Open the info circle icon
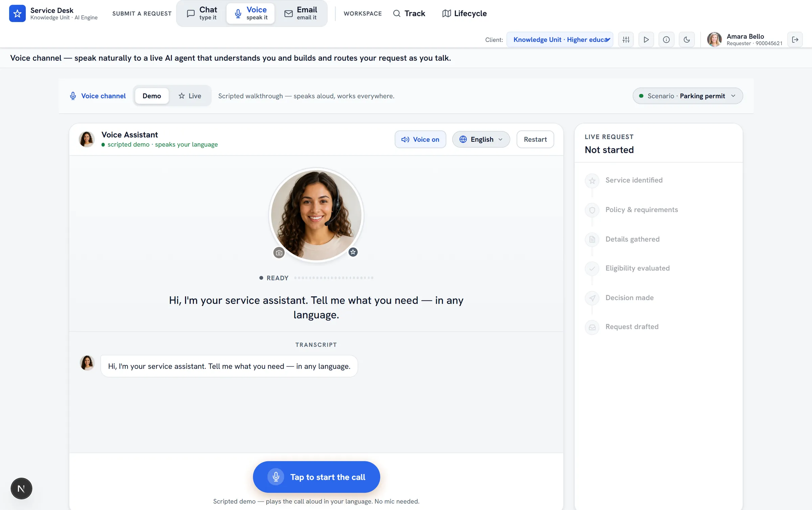Viewport: 812px width, 510px height. [x=667, y=40]
